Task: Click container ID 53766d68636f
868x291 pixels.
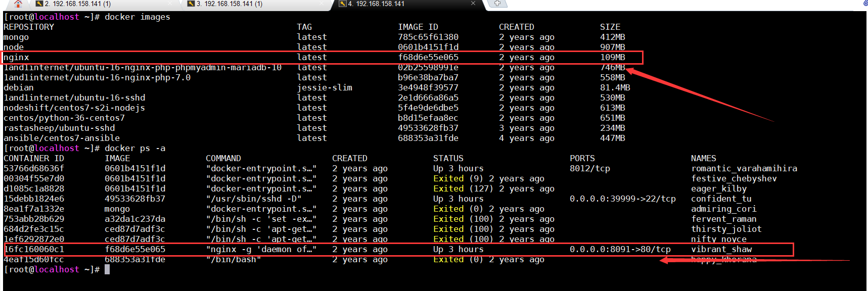Action: pyautogui.click(x=34, y=169)
